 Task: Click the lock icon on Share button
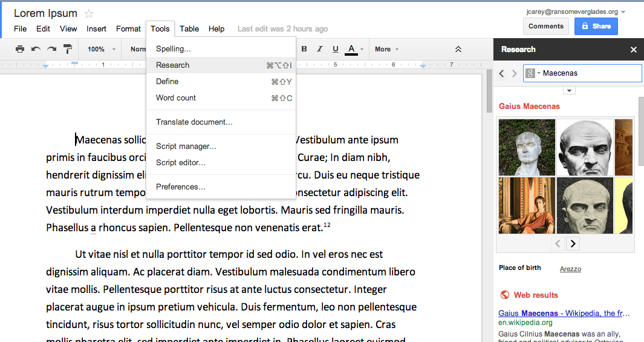[x=585, y=26]
